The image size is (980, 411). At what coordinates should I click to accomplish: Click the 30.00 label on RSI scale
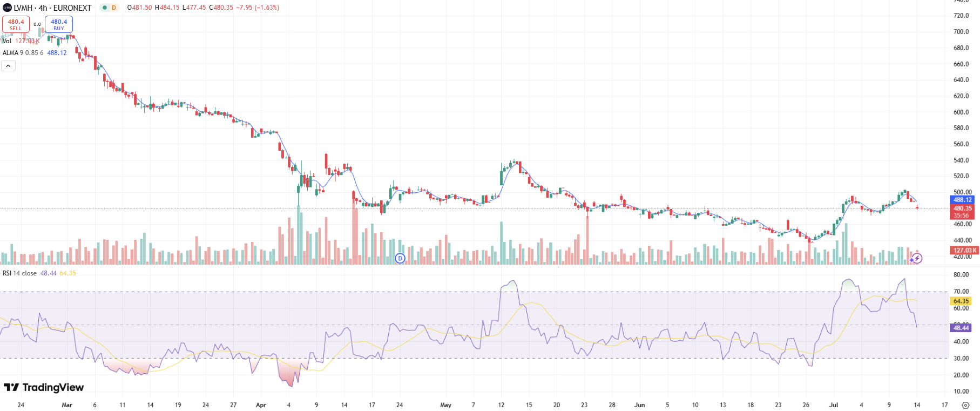(961, 359)
